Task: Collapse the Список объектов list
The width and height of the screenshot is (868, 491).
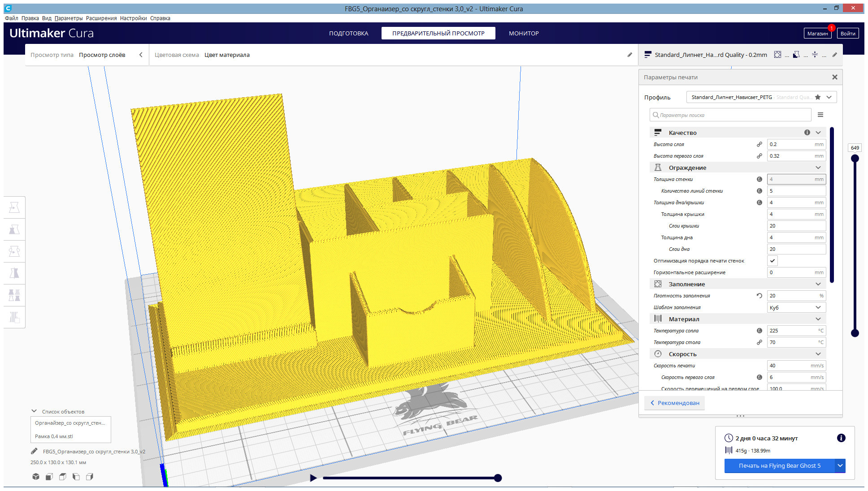Action: (x=34, y=411)
